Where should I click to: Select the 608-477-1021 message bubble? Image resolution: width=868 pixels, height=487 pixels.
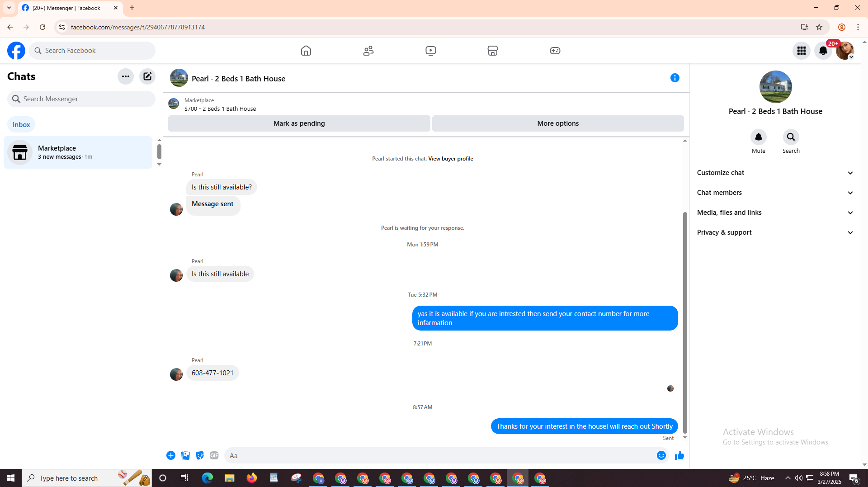click(212, 373)
